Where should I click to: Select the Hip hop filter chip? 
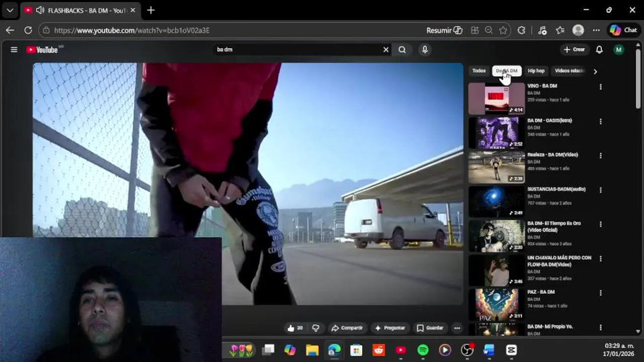(x=536, y=71)
